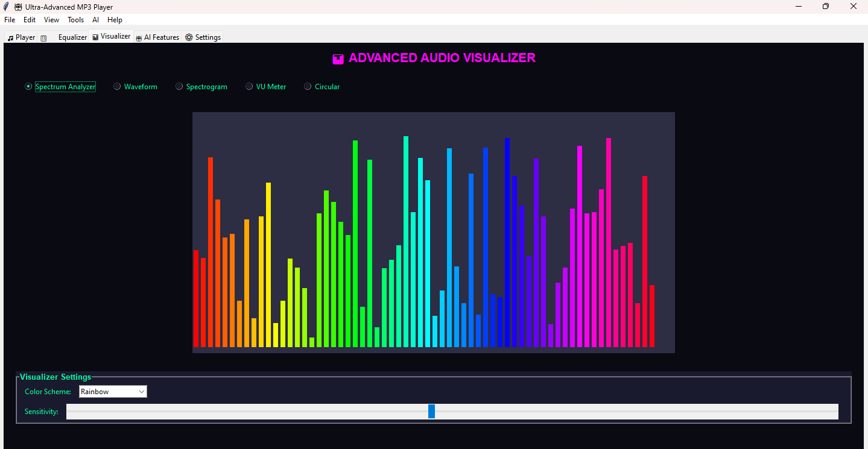868x449 pixels.
Task: Click the tallest green bar in spectrum display
Action: click(x=355, y=241)
